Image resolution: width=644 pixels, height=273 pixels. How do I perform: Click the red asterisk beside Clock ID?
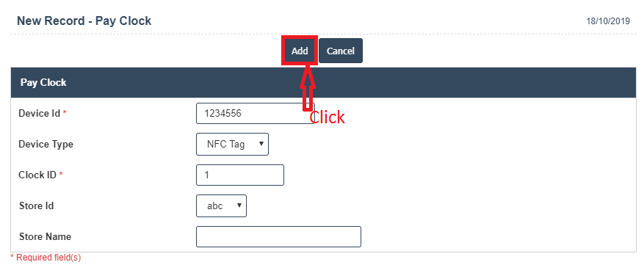pyautogui.click(x=61, y=175)
